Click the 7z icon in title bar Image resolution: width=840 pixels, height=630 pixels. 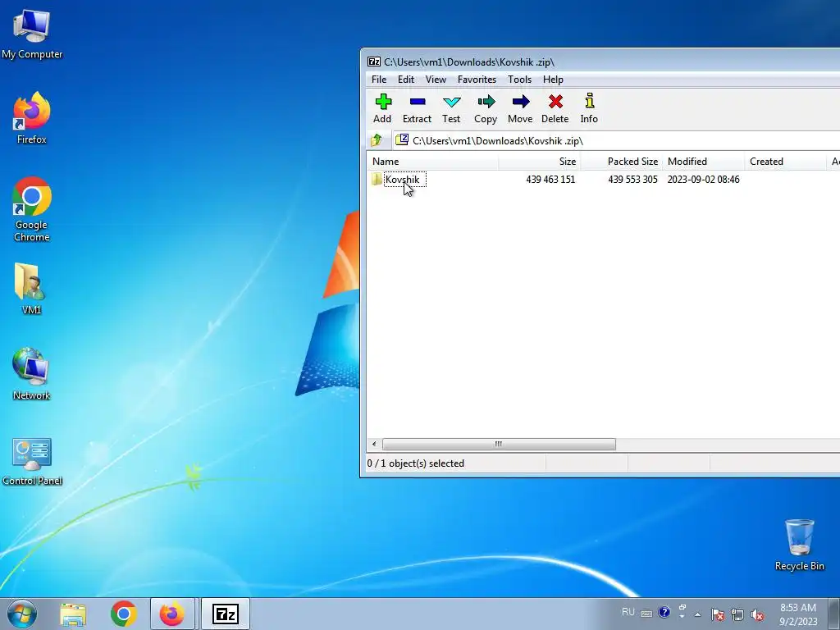(x=373, y=62)
